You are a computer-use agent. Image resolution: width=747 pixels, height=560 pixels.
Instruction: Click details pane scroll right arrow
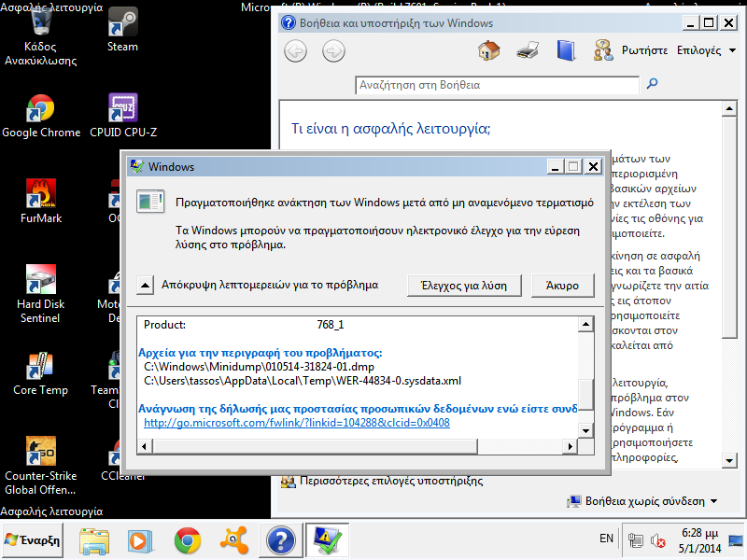click(570, 447)
